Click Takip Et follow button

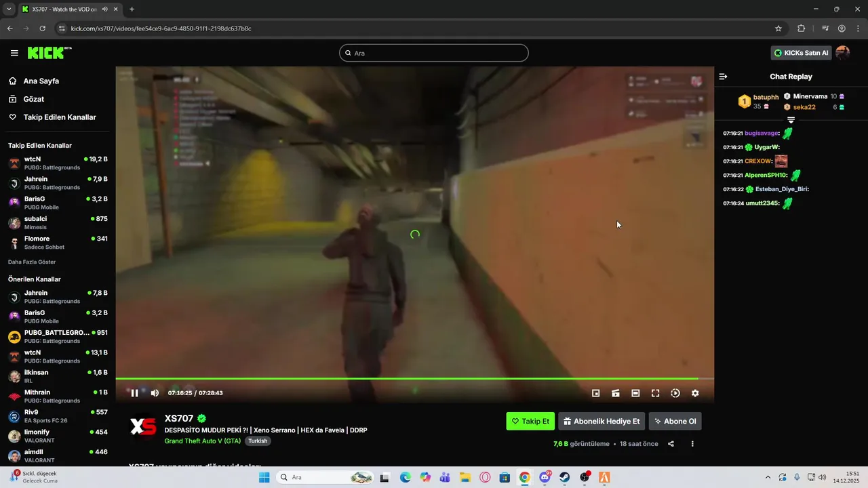530,421
